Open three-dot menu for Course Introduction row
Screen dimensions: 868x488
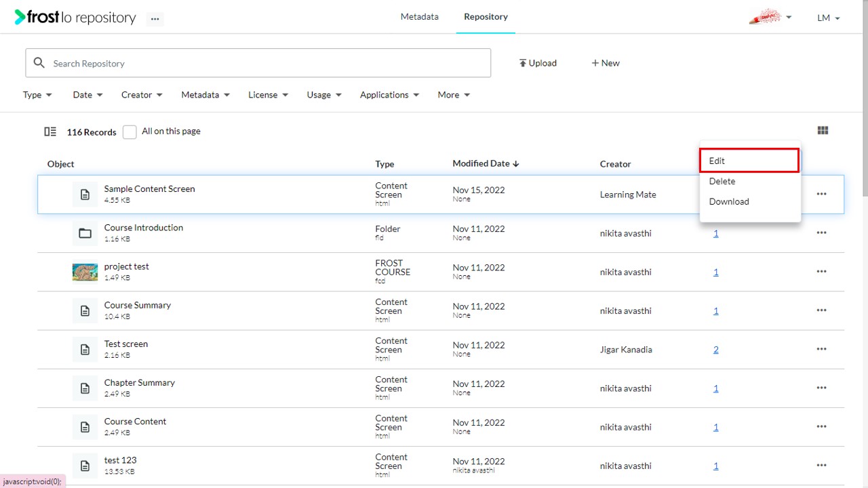pyautogui.click(x=821, y=232)
